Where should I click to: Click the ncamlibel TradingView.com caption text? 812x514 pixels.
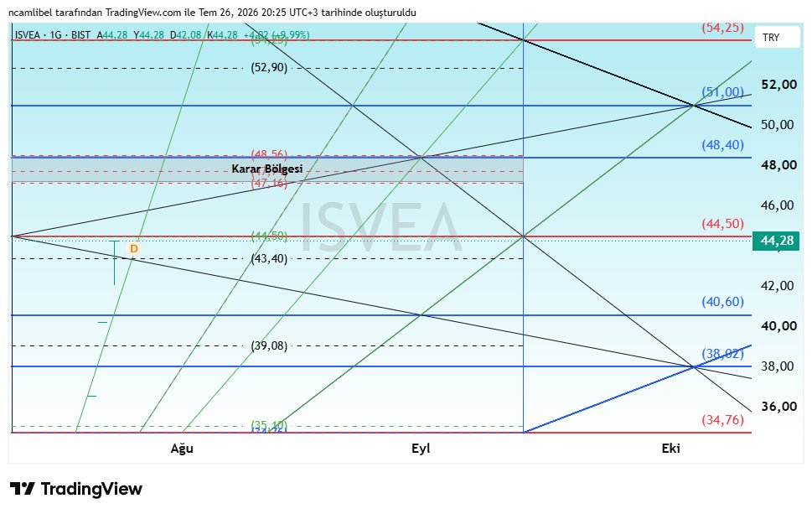point(212,13)
